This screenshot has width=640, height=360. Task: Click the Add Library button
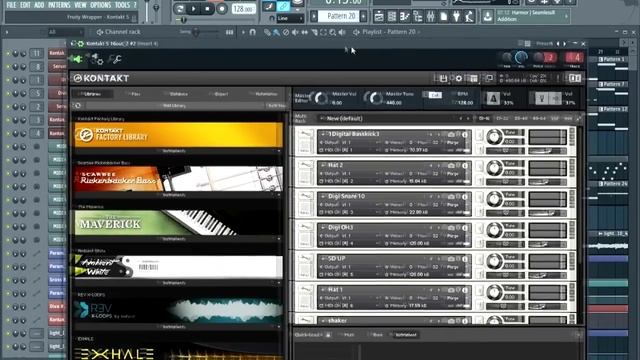point(174,106)
